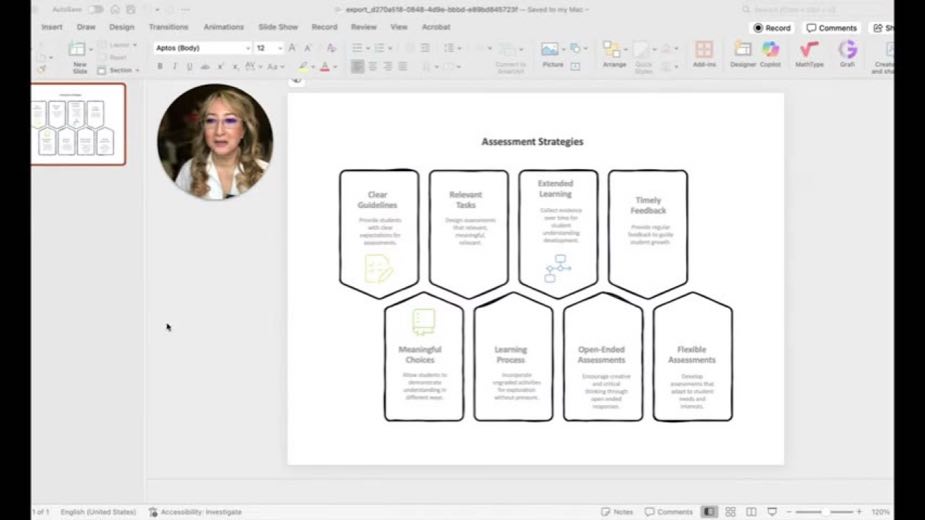Launch Copilot
This screenshot has width=925, height=520.
(x=770, y=54)
